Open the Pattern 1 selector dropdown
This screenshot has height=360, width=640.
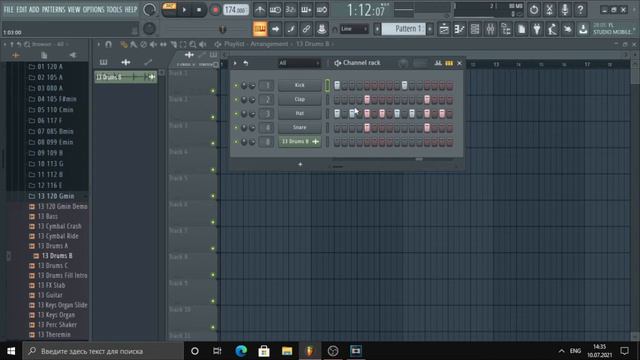coord(403,29)
